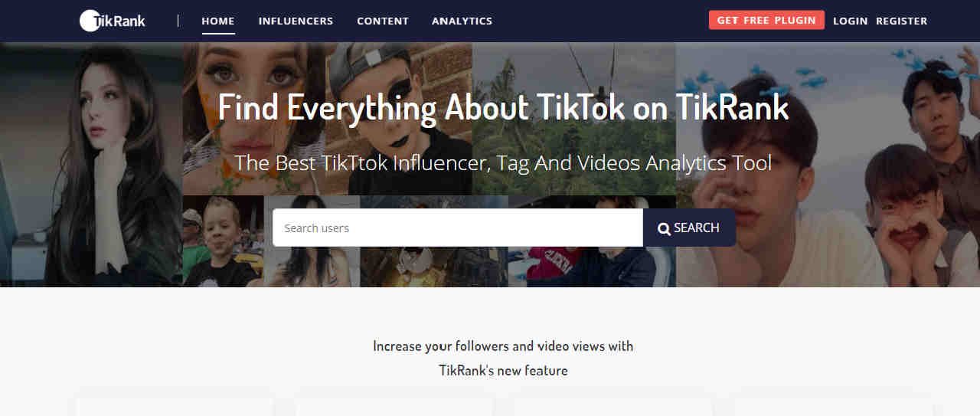Focus the Search users field
The height and width of the screenshot is (416, 980).
[458, 228]
